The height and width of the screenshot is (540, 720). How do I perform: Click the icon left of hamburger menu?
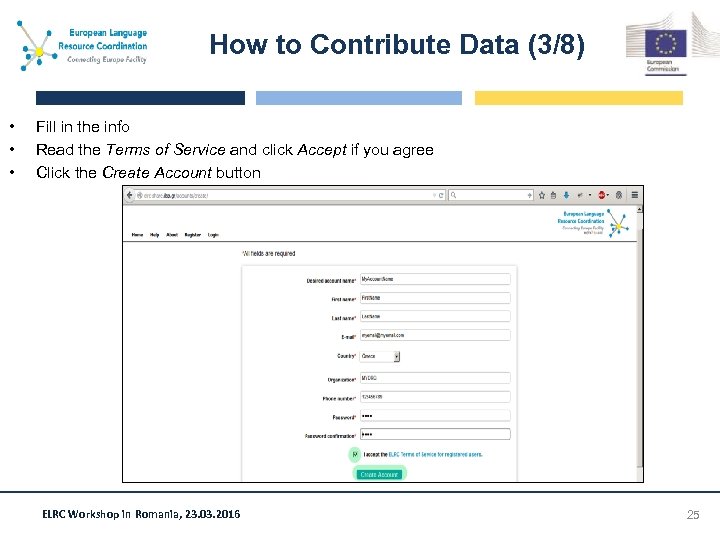(x=619, y=195)
